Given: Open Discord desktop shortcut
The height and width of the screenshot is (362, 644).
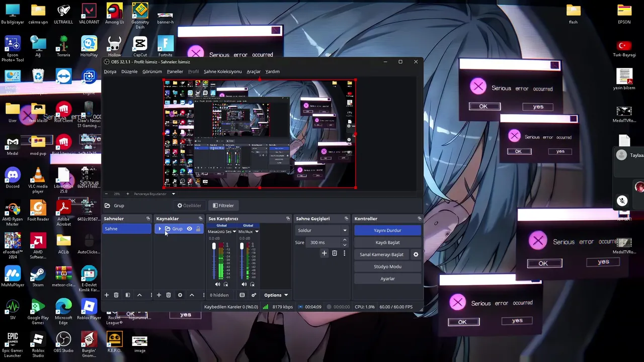Looking at the screenshot, I should [x=13, y=178].
